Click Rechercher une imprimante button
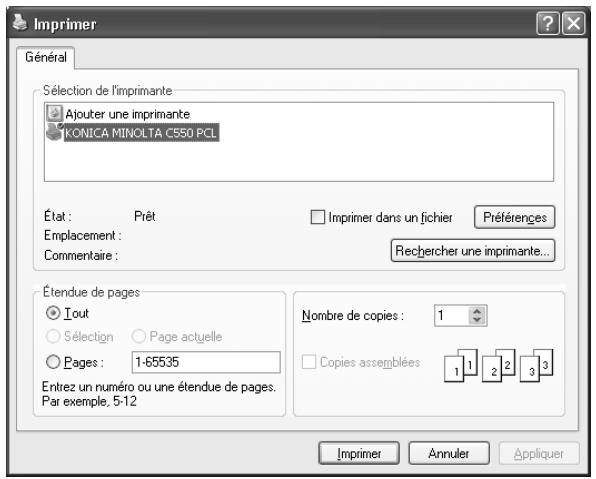The image size is (596, 479). click(x=473, y=251)
